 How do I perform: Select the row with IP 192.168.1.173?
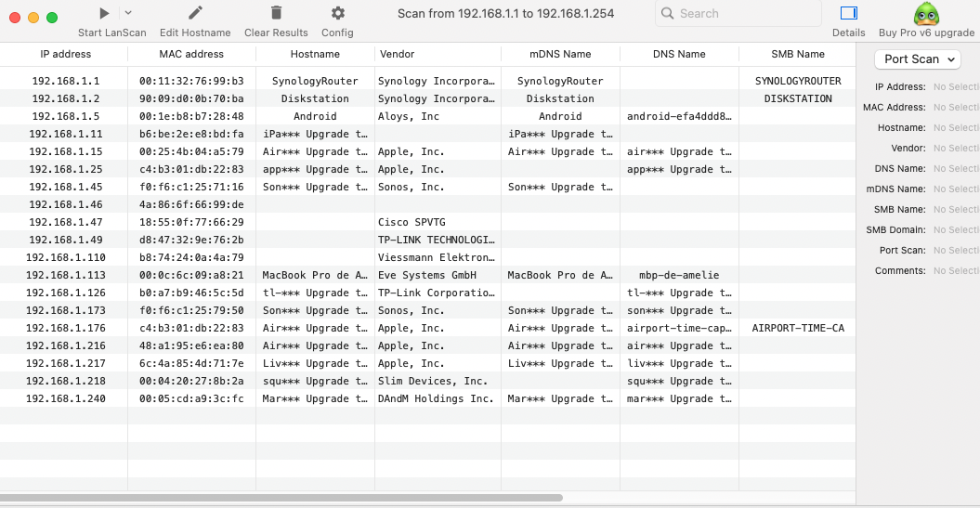tap(427, 310)
